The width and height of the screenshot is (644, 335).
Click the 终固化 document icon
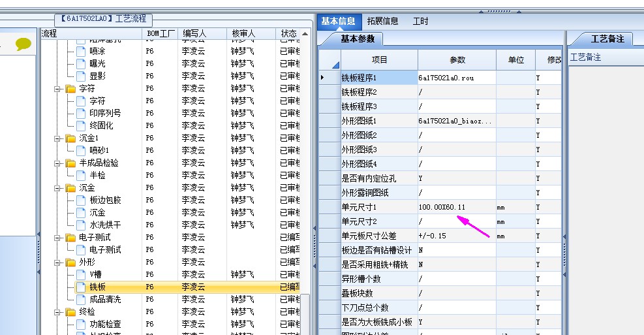pos(81,125)
